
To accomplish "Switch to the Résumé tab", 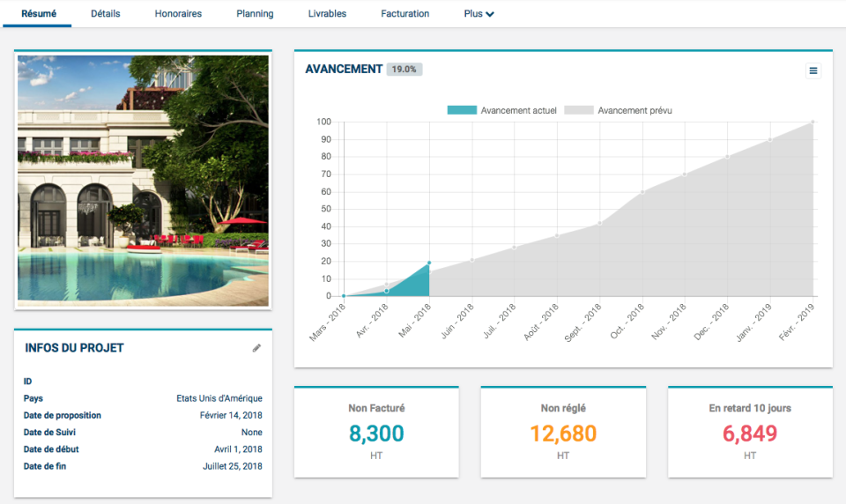I will pos(38,13).
